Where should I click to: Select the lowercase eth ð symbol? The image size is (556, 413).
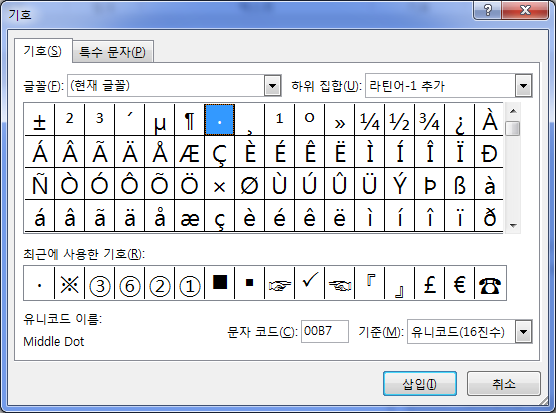(x=489, y=216)
